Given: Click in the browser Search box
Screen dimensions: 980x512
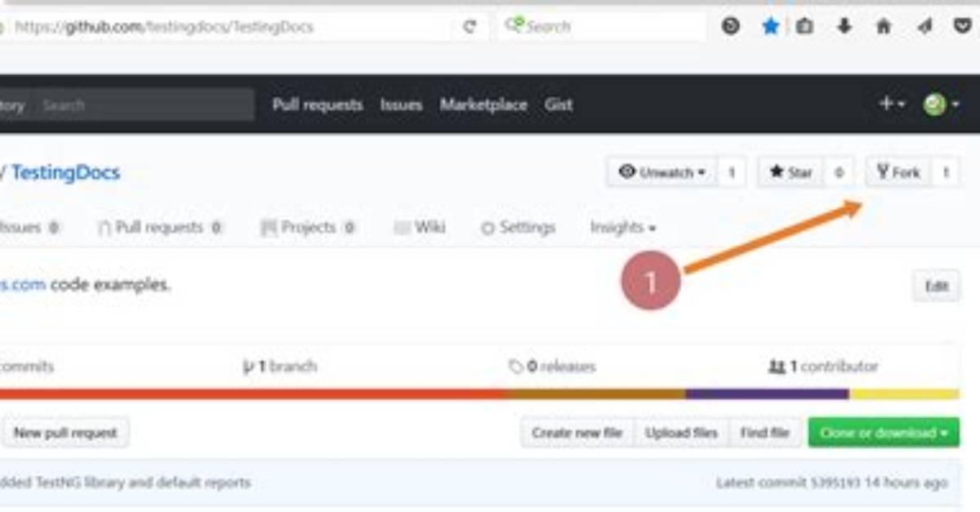Looking at the screenshot, I should (x=603, y=27).
